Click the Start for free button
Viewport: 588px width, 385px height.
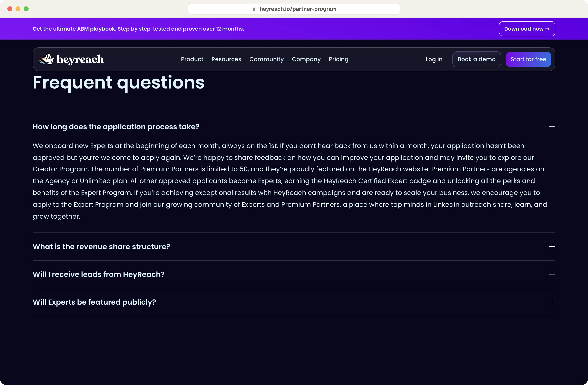point(528,59)
